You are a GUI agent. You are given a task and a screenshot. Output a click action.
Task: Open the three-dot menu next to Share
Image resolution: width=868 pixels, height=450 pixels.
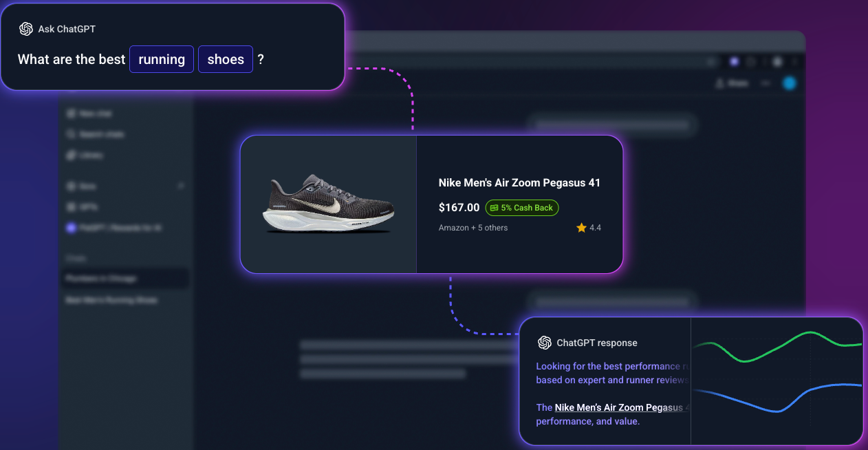point(766,83)
